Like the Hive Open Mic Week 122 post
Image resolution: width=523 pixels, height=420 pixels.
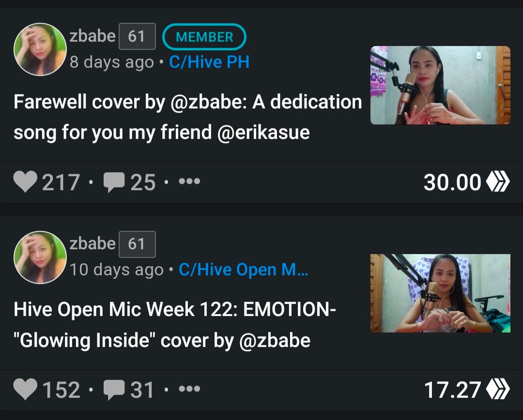(x=25, y=389)
